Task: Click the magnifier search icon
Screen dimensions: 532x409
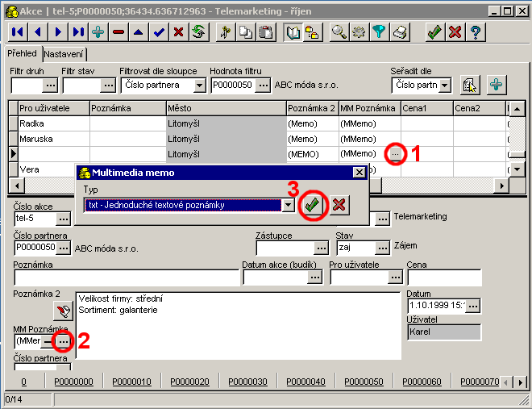Action: coord(339,32)
